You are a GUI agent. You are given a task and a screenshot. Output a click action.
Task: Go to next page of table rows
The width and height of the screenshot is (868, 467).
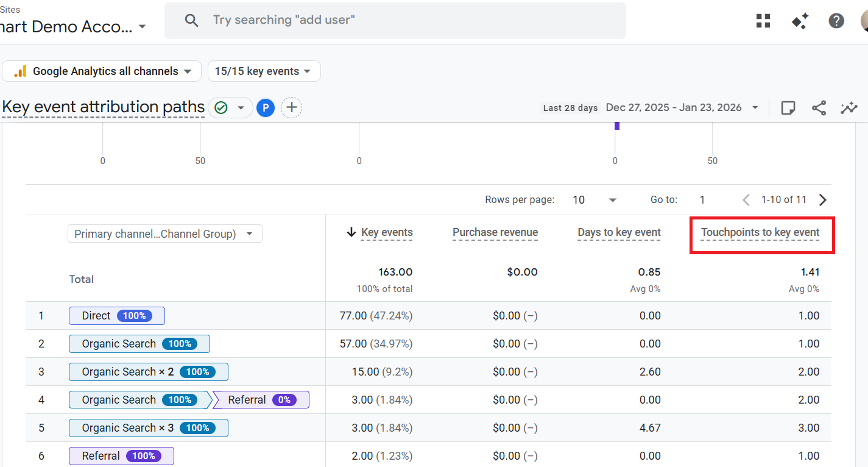pos(823,200)
